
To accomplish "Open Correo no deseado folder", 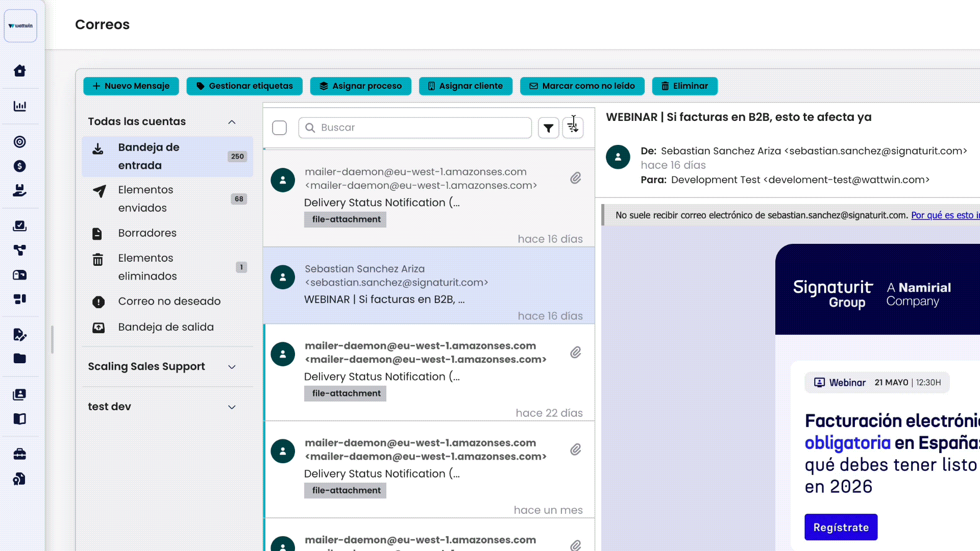I will tap(167, 302).
